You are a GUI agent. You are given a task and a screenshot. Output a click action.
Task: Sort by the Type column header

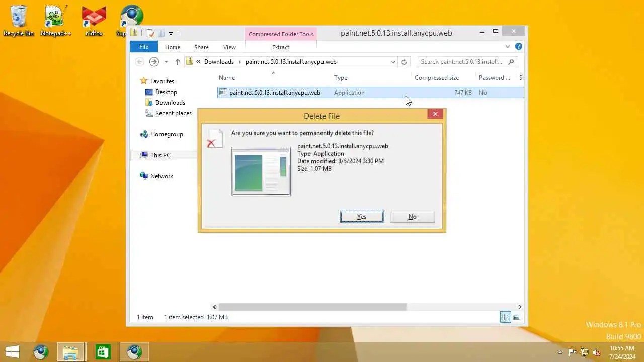pos(371,78)
